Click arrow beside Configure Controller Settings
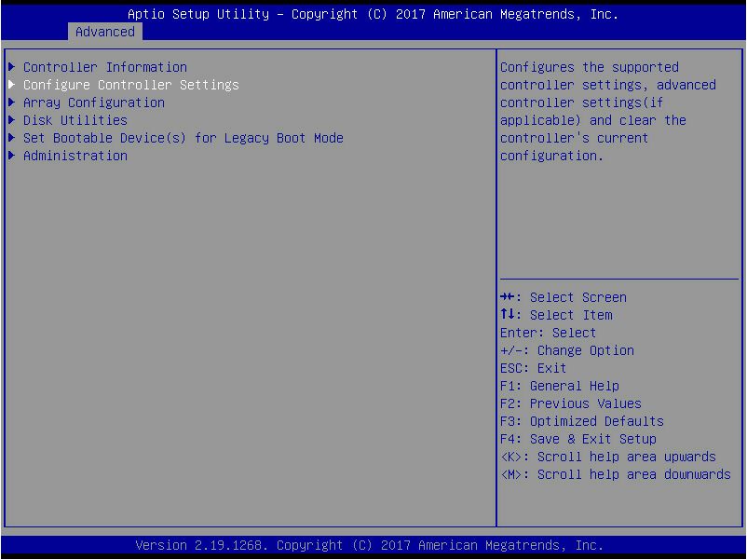Screen dimensions: 747x560 pos(12,85)
